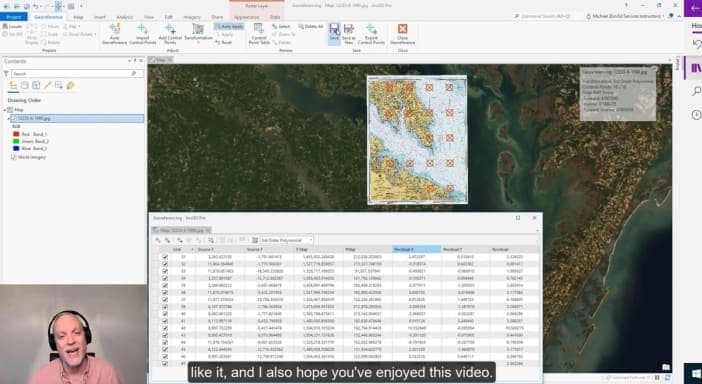The image size is (702, 384).
Task: Close Georeference session
Action: pyautogui.click(x=402, y=34)
